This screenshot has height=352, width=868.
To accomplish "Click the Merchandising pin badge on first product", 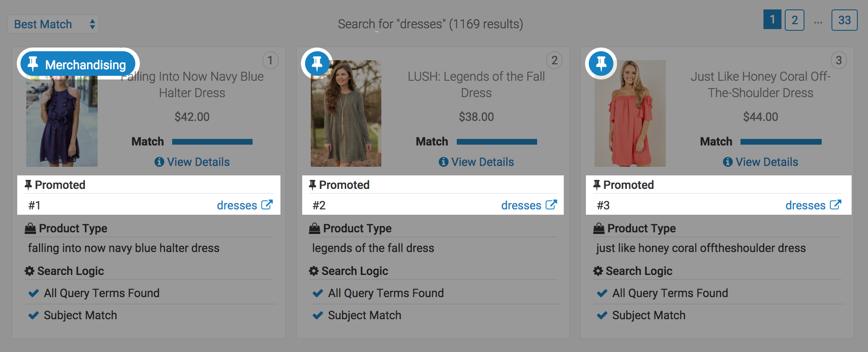I will pyautogui.click(x=78, y=64).
